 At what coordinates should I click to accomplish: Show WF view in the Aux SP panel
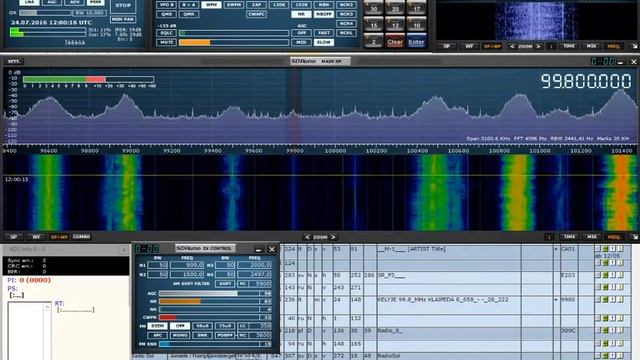pos(469,46)
